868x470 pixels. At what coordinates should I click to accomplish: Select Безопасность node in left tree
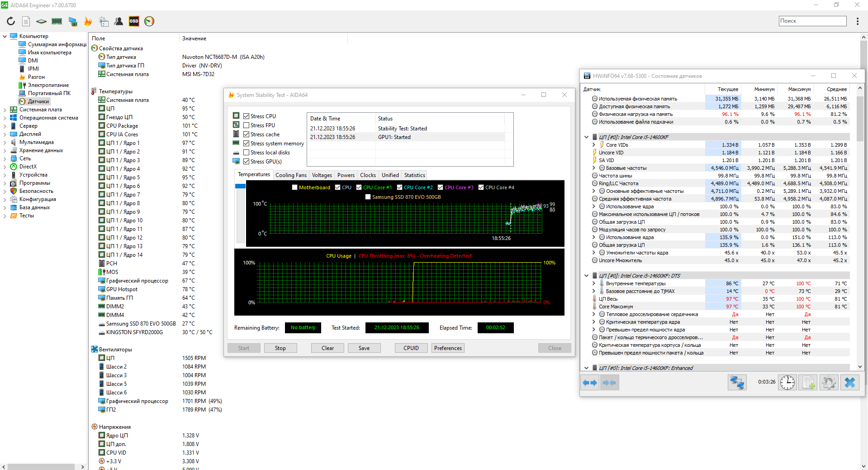click(x=36, y=191)
